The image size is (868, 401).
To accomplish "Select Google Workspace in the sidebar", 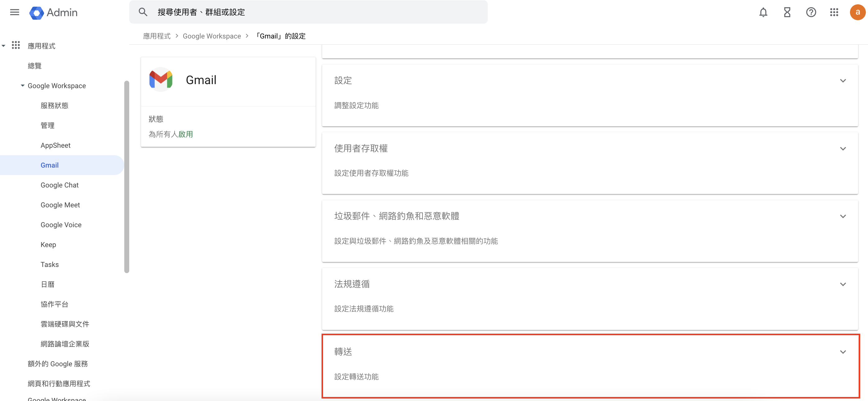I will pyautogui.click(x=57, y=86).
